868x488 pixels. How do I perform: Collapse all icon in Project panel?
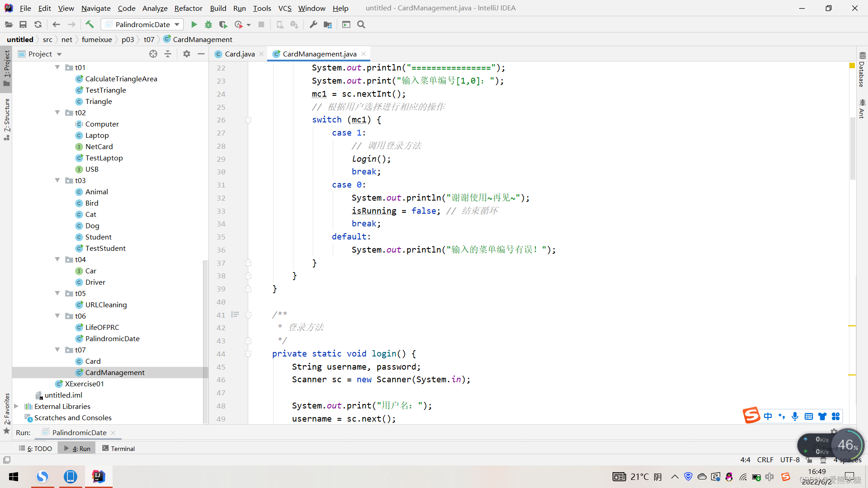168,54
